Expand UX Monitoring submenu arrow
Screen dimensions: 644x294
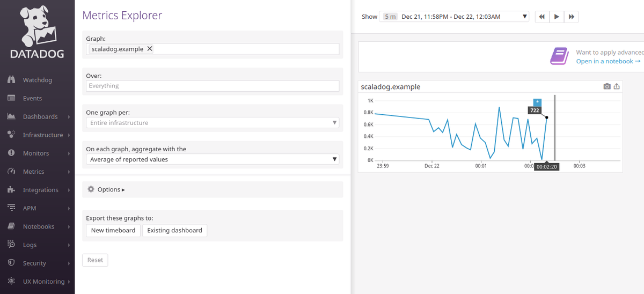69,282
